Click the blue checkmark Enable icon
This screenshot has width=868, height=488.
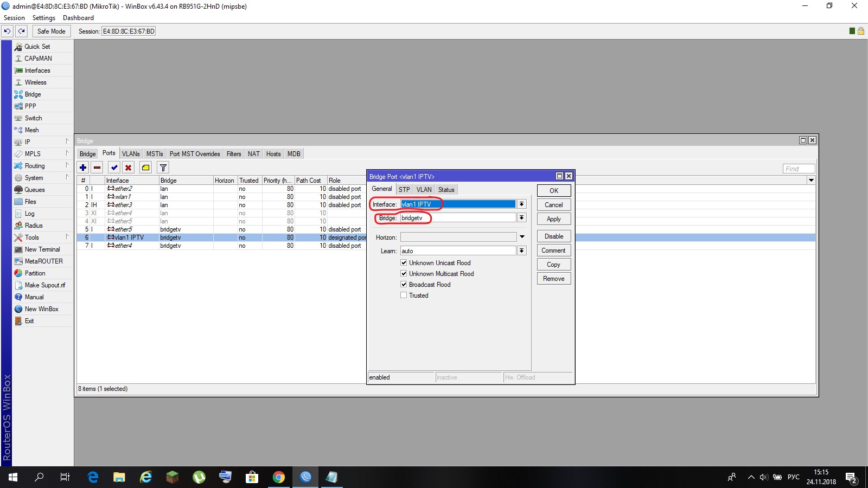tap(114, 168)
